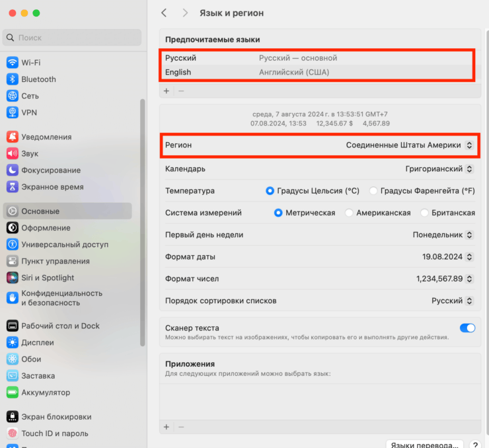Remove preferred language with minus
This screenshot has height=448, width=489.
(x=181, y=91)
